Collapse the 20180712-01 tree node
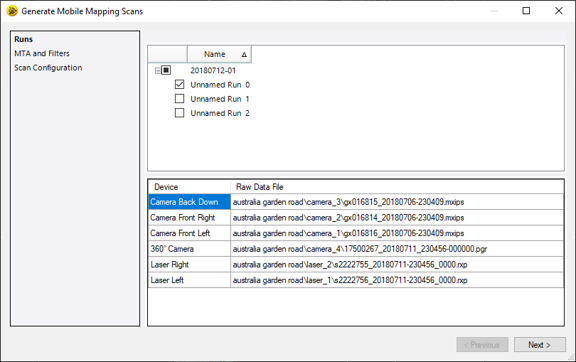576x362 pixels. (158, 70)
